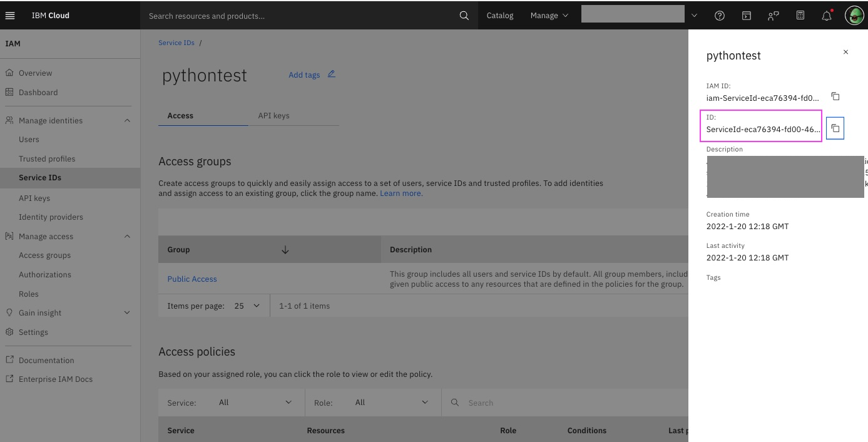This screenshot has height=442, width=868.
Task: Open Documentation link in sidebar
Action: [x=46, y=360]
